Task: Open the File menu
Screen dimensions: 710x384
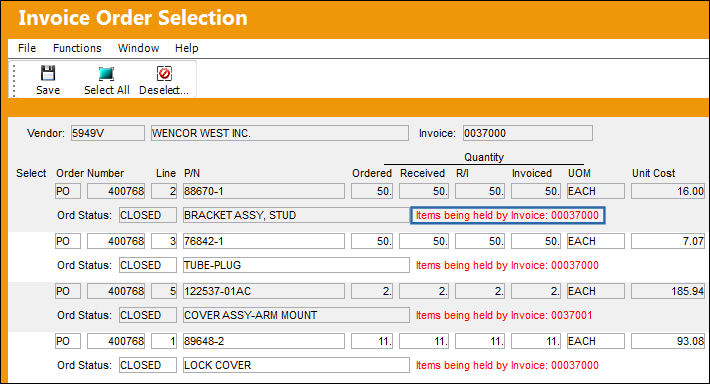Action: [27, 48]
